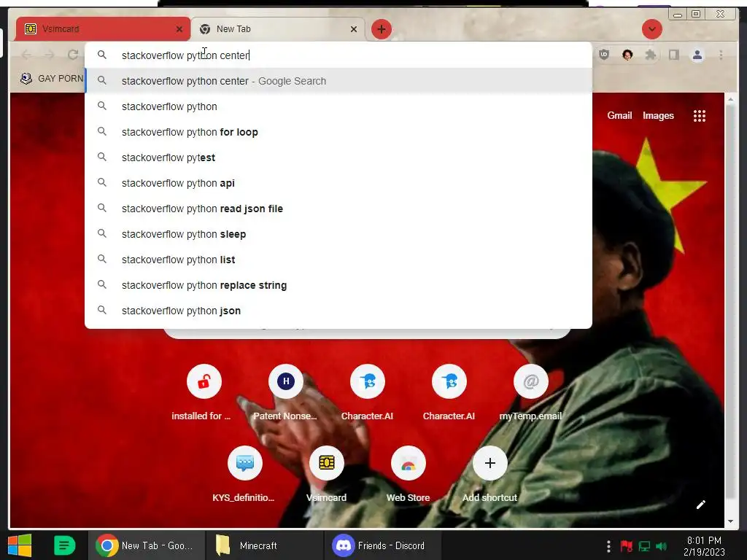
Task: Click the avatar extension icon in toolbar
Action: coord(627,55)
